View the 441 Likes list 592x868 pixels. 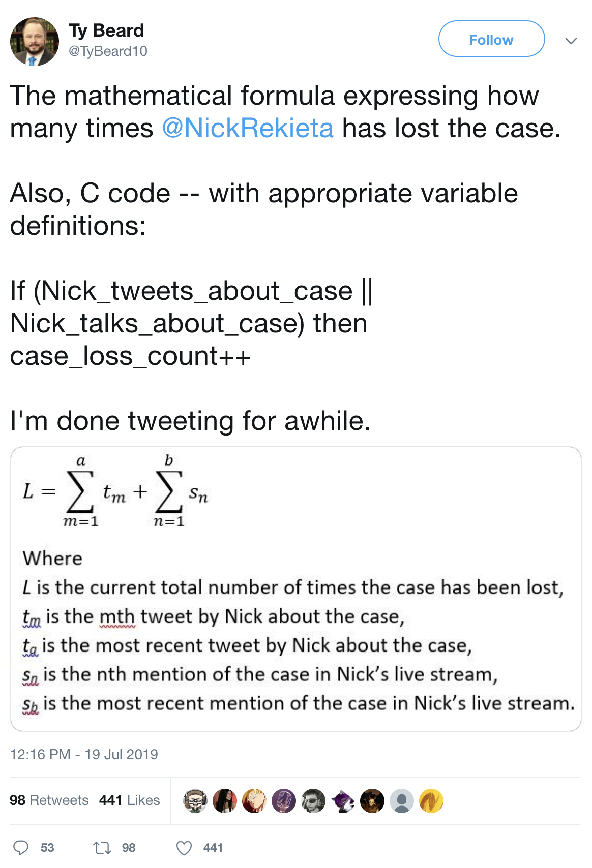[x=130, y=800]
